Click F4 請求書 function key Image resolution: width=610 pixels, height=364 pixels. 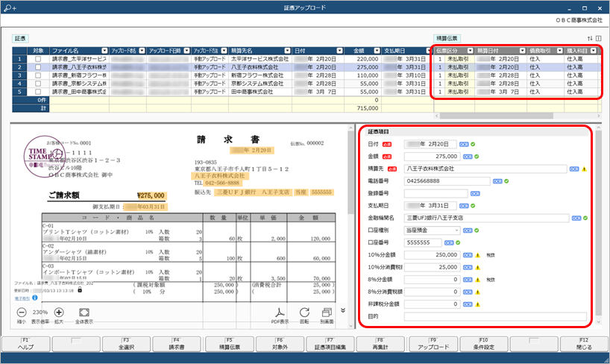point(177,344)
